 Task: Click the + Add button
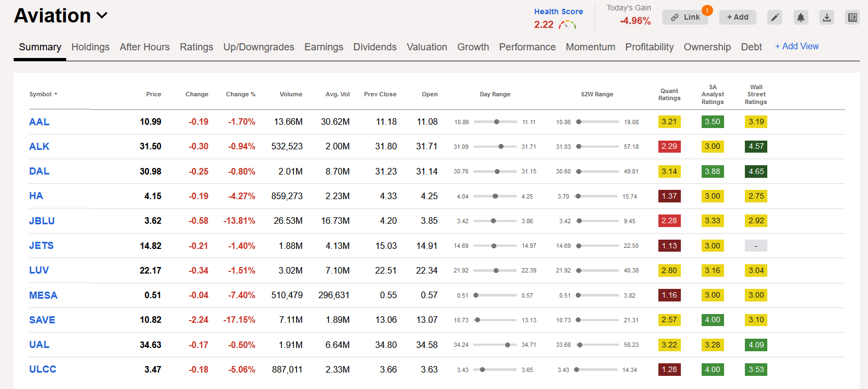coord(738,18)
